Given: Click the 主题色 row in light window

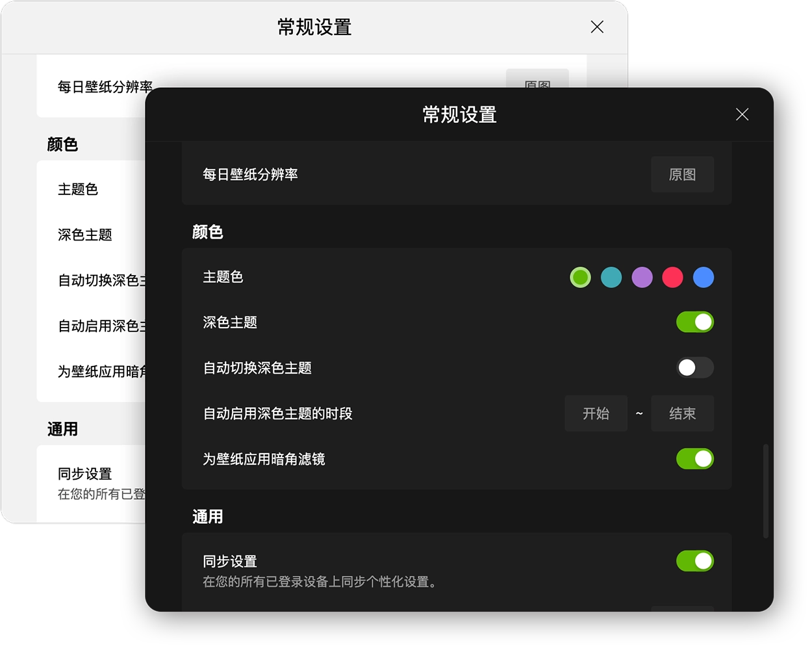Looking at the screenshot, I should tap(91, 189).
